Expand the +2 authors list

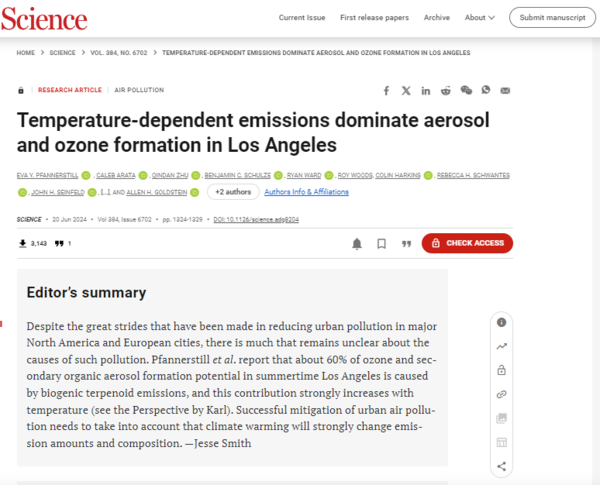[x=234, y=192]
